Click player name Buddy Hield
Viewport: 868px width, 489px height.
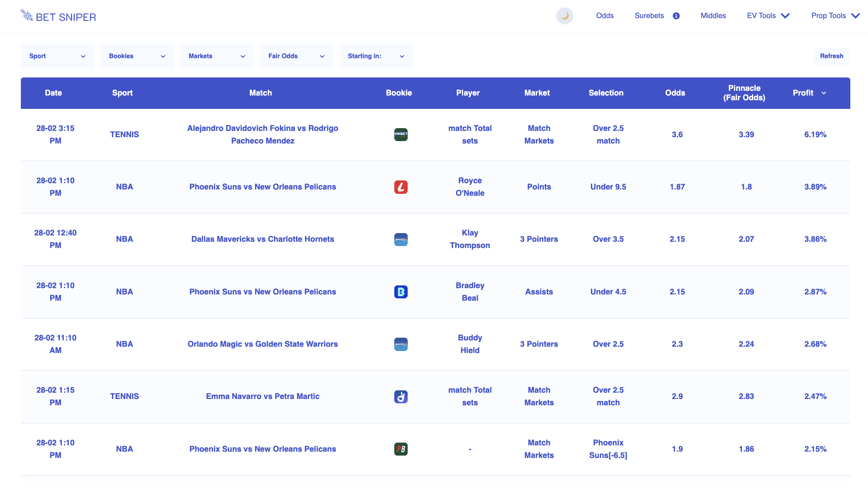pos(470,344)
